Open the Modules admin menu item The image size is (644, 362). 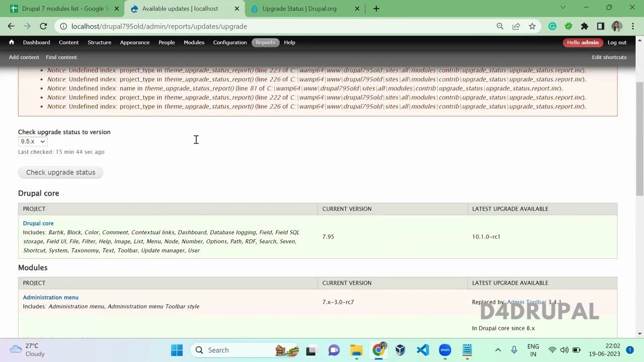[194, 42]
